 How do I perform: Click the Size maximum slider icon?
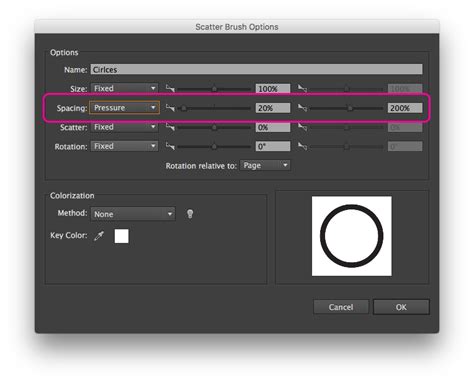pos(302,88)
